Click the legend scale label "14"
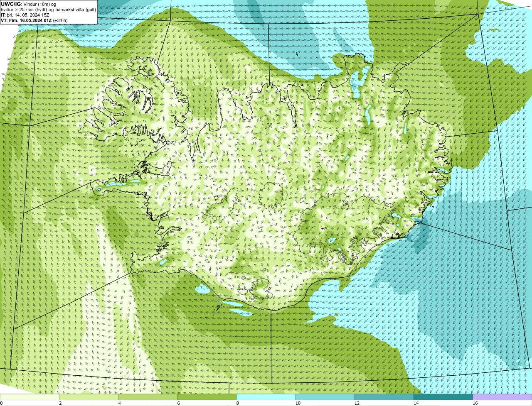Screen dimensions: 532x406 click(x=416, y=403)
